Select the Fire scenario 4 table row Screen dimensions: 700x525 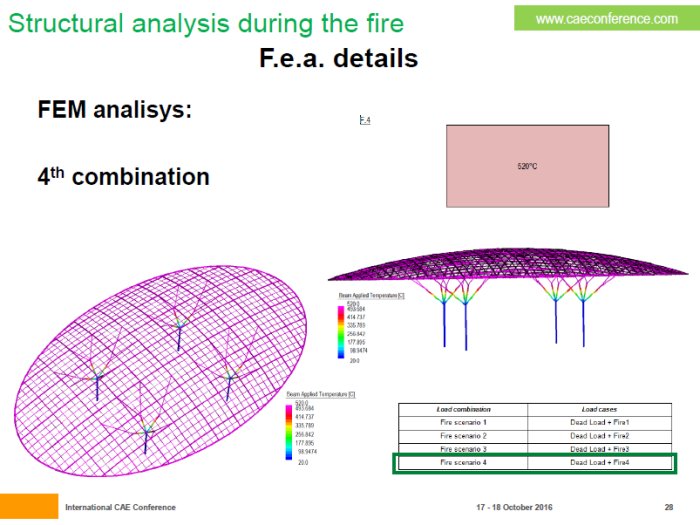point(534,463)
